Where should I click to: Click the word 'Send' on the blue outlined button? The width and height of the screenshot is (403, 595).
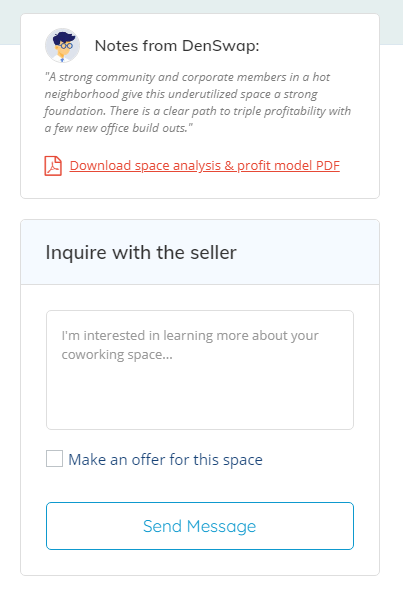pos(162,526)
